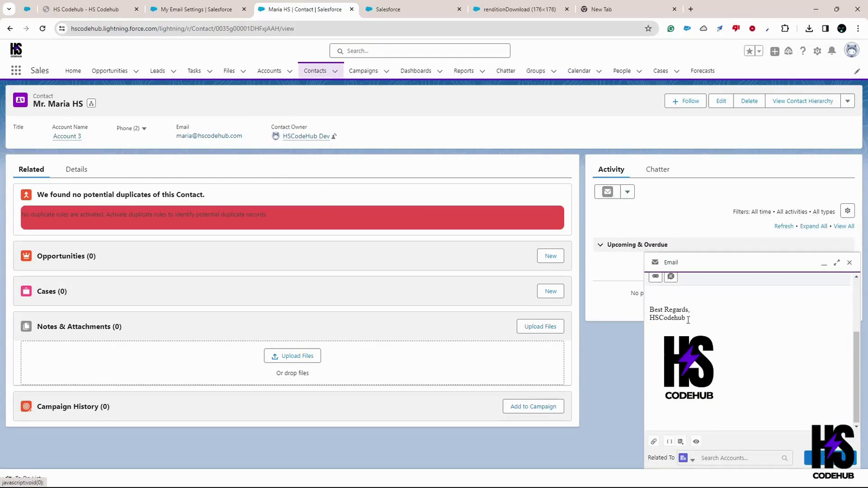Click the insert merge field braces icon
This screenshot has height=488, width=868.
669,441
